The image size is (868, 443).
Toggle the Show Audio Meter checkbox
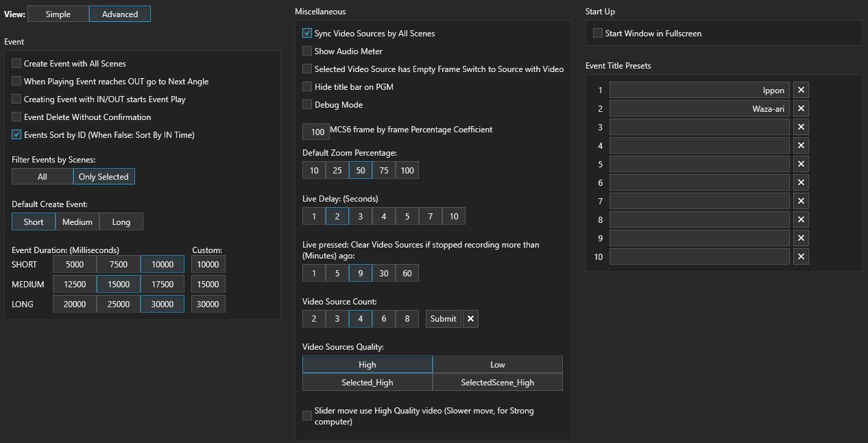307,51
